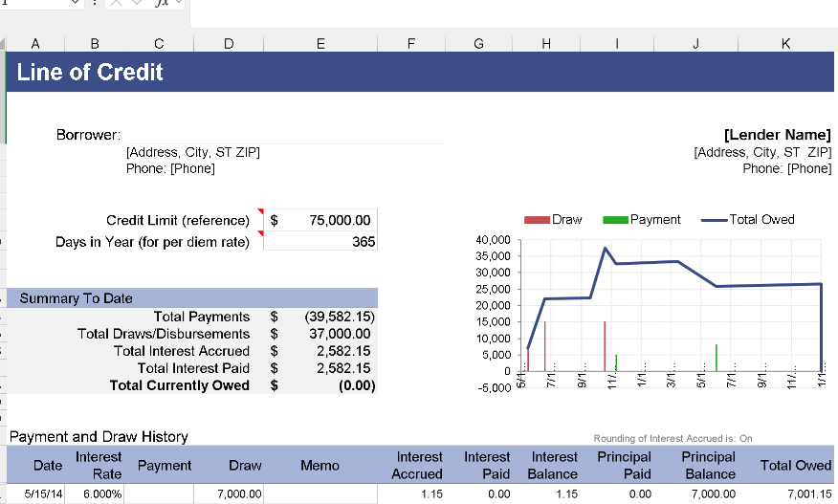Click the Select All corner triangle
Screen dimensions: 838x504
pos(3,44)
